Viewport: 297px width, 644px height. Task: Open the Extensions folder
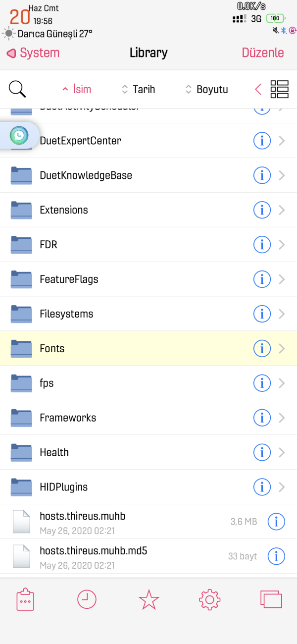pyautogui.click(x=64, y=210)
